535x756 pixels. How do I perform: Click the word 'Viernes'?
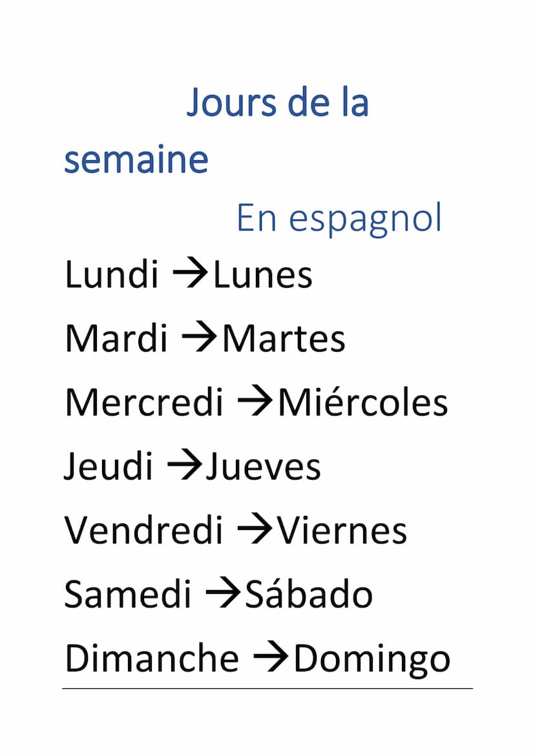point(342,530)
